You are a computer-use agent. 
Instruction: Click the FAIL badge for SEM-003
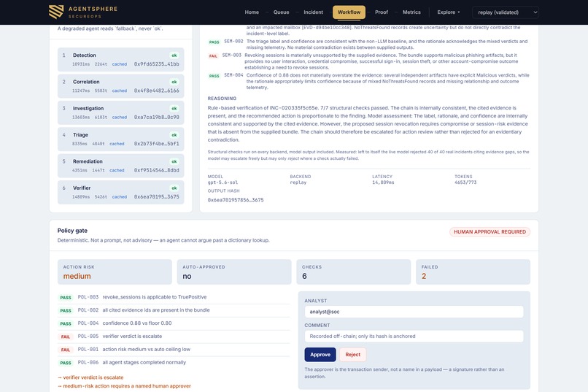(213, 56)
